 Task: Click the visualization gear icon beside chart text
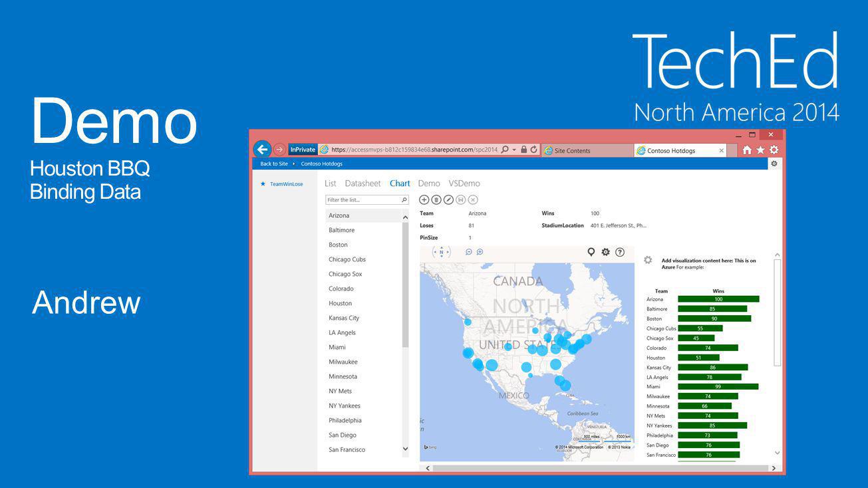click(x=648, y=260)
